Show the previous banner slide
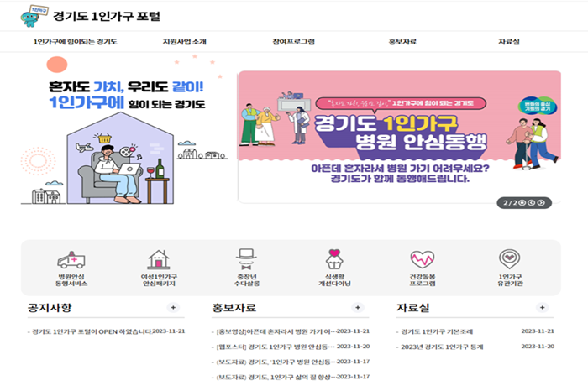 tap(532, 203)
